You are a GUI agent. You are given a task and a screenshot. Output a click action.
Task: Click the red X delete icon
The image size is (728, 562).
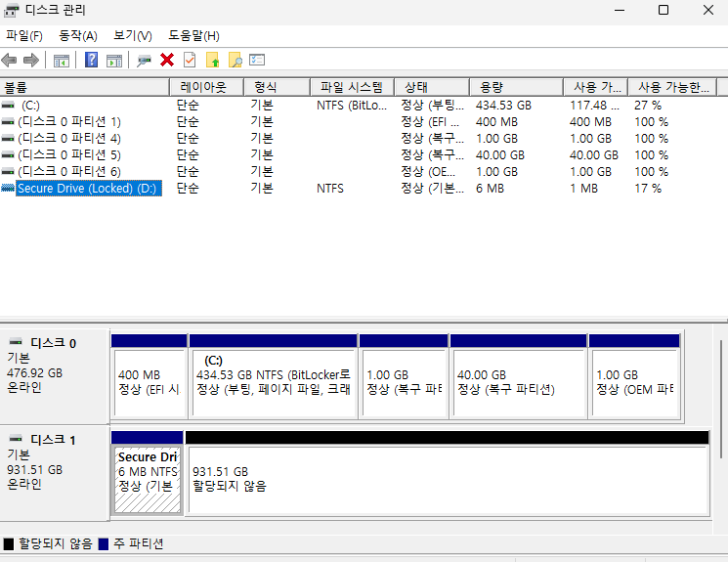click(167, 60)
